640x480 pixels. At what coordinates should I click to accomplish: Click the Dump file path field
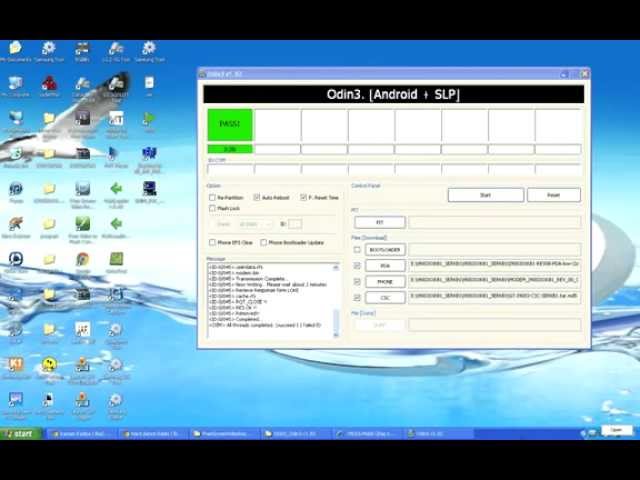coord(495,325)
